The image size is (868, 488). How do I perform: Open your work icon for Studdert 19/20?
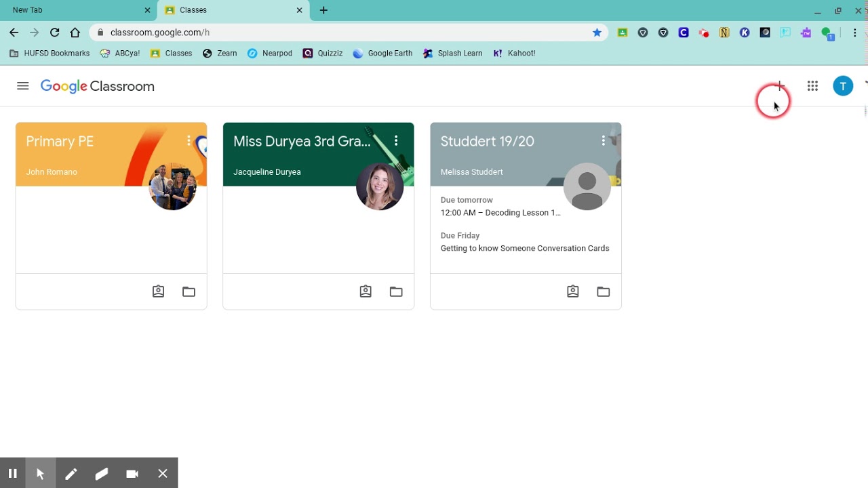(x=573, y=291)
